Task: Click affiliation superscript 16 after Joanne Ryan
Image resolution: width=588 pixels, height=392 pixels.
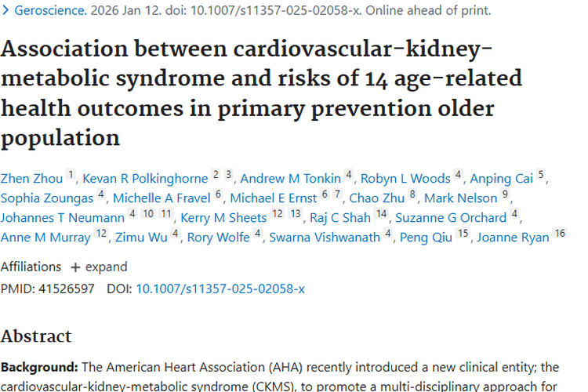Action: click(559, 234)
